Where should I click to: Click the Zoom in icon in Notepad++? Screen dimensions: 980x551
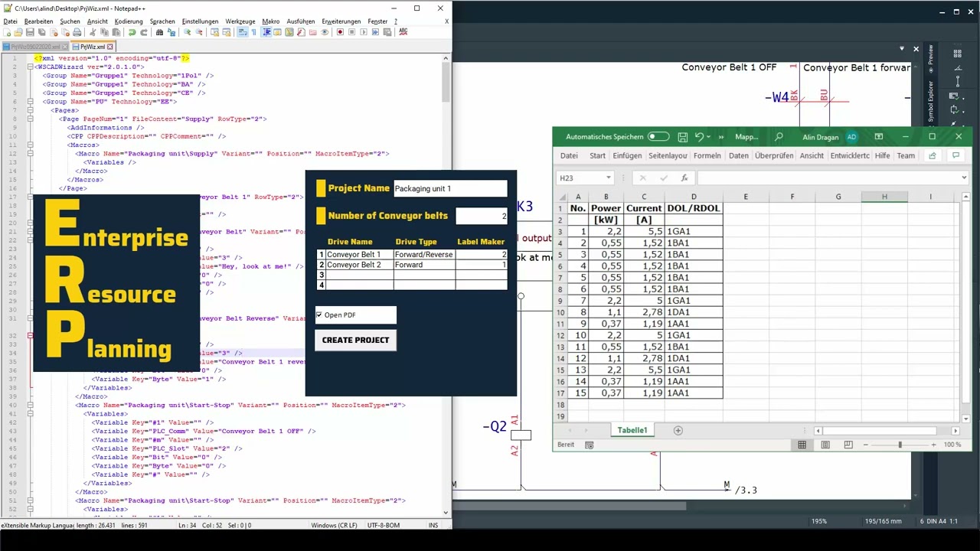point(188,32)
